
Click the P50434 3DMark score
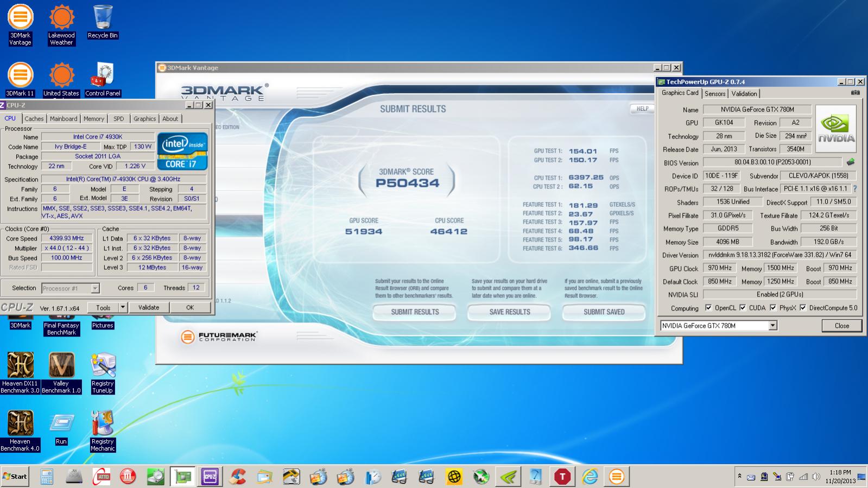click(x=407, y=183)
